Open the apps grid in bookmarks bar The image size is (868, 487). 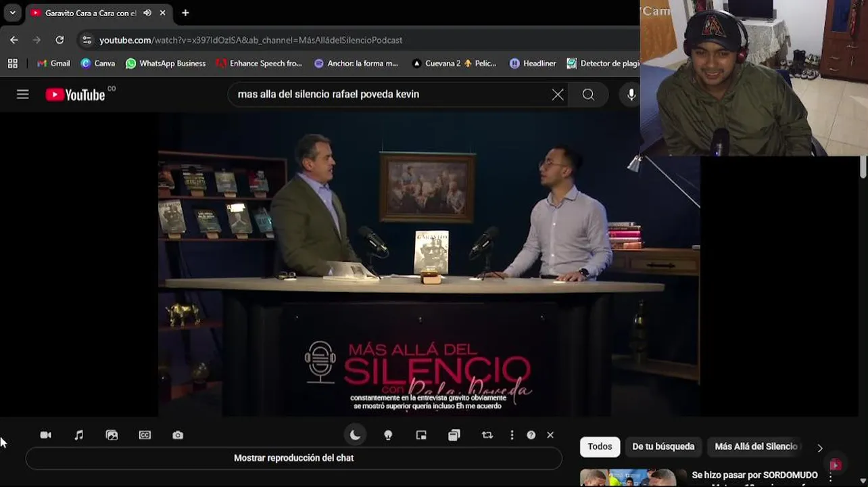click(x=12, y=63)
